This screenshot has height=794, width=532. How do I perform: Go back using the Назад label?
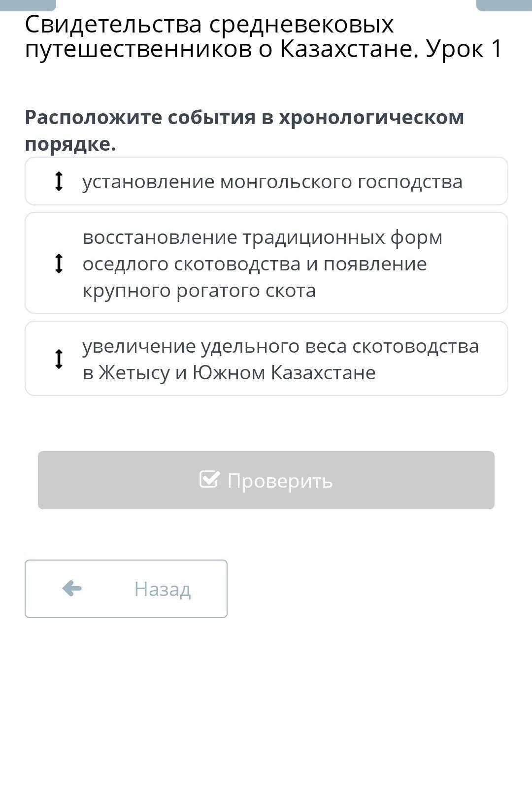coord(162,589)
